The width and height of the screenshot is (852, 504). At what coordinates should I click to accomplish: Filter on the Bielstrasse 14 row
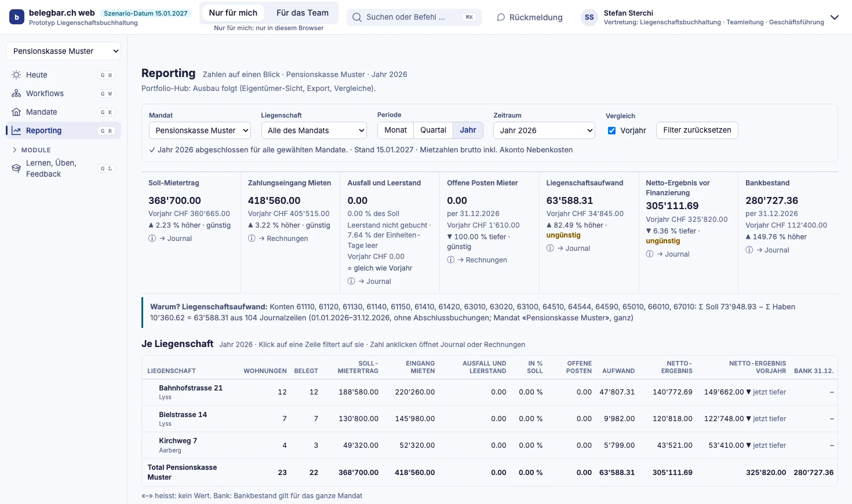coord(490,419)
